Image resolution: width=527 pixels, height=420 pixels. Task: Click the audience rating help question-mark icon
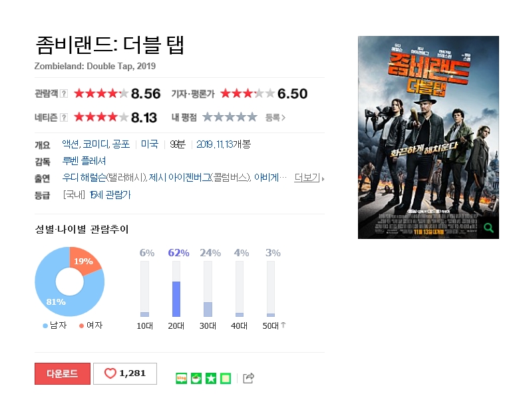coord(64,93)
